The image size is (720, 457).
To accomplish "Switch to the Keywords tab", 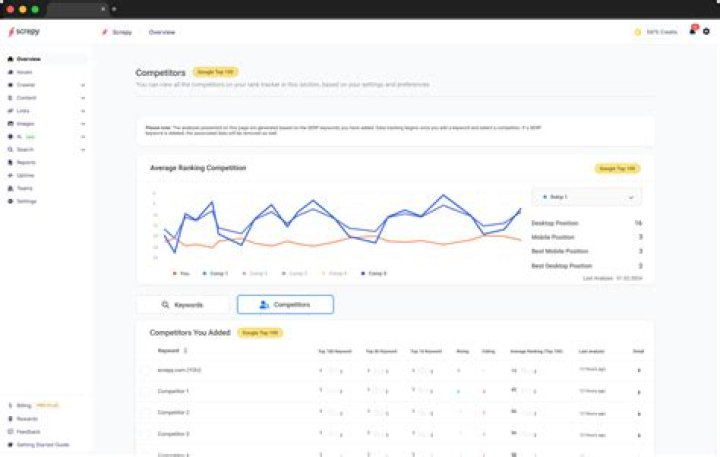I will click(x=183, y=305).
